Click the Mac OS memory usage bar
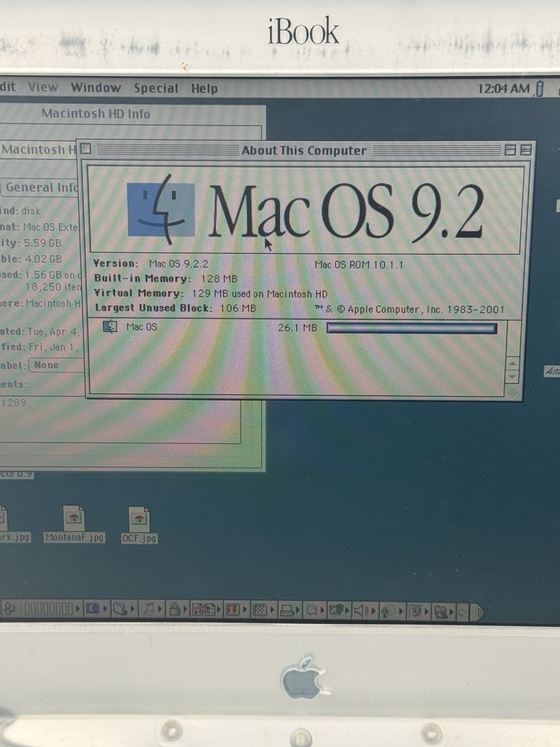Viewport: 560px width, 747px height. tap(412, 328)
